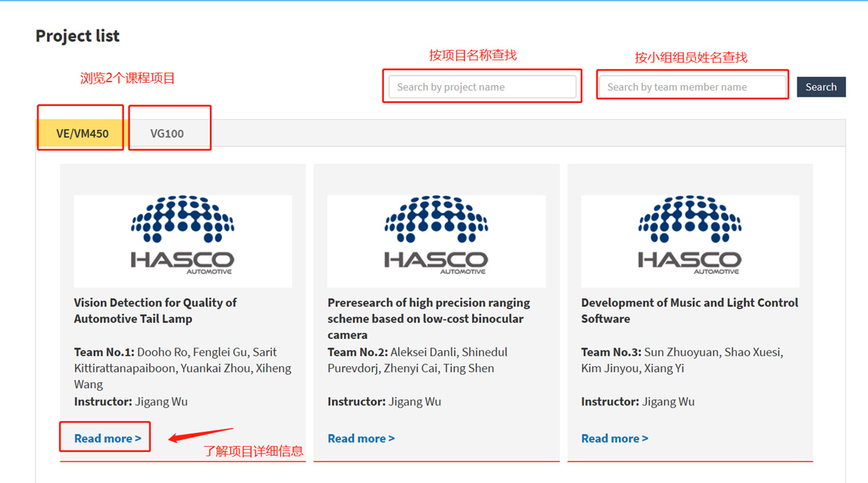The height and width of the screenshot is (483, 868).
Task: Select Team No.2 member names text
Action: (x=417, y=360)
